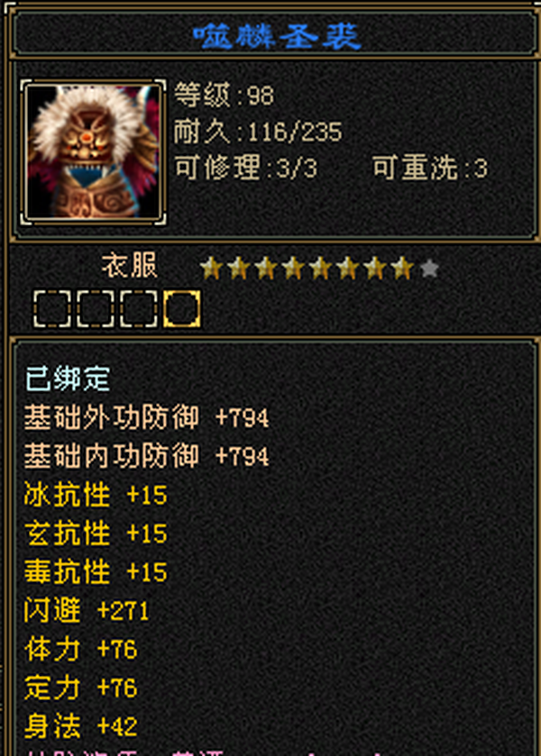Select the second empty gem socket

(x=95, y=308)
